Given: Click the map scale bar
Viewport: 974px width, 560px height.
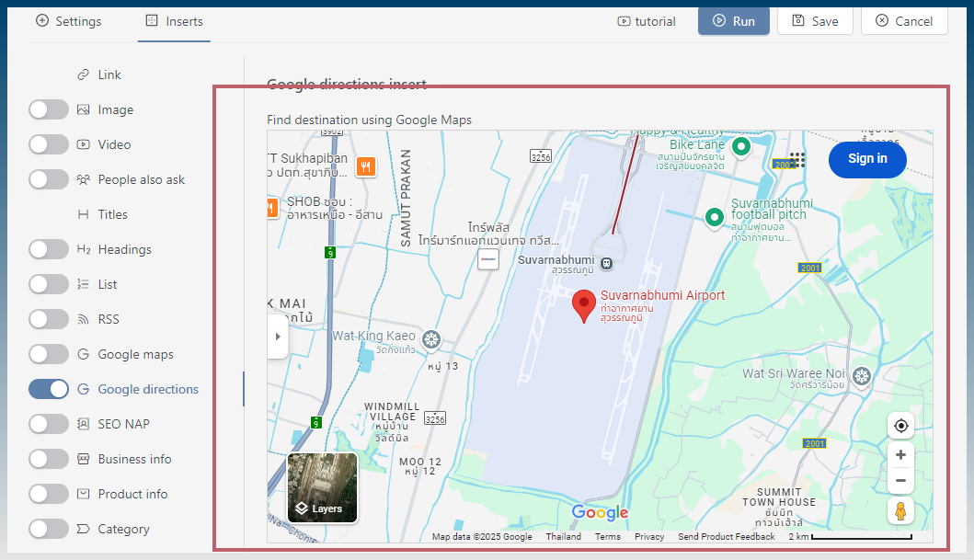Looking at the screenshot, I should coord(861,537).
